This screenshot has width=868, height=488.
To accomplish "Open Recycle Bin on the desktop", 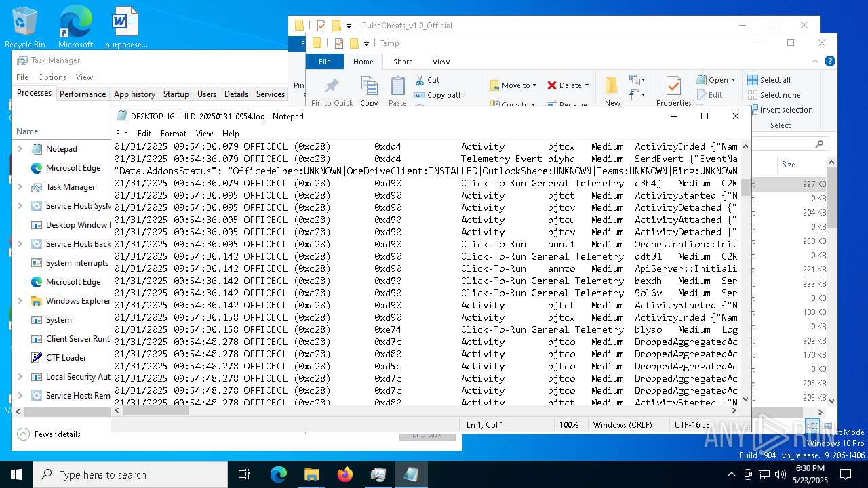I will (25, 28).
